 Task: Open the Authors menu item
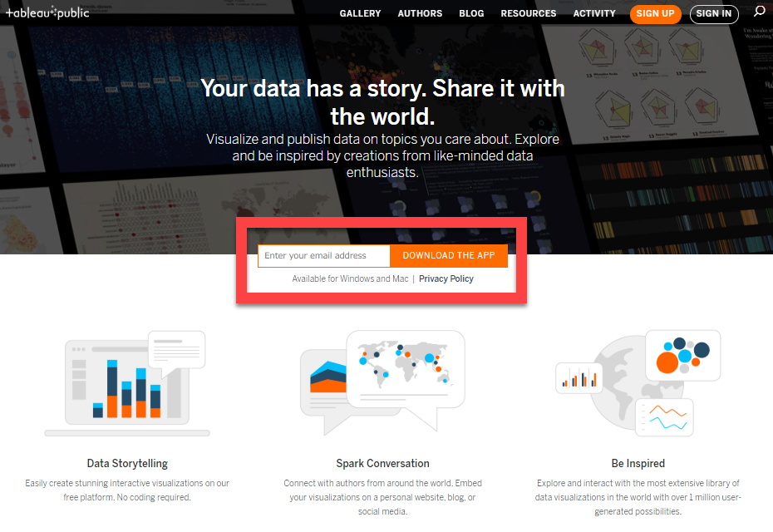(x=420, y=13)
